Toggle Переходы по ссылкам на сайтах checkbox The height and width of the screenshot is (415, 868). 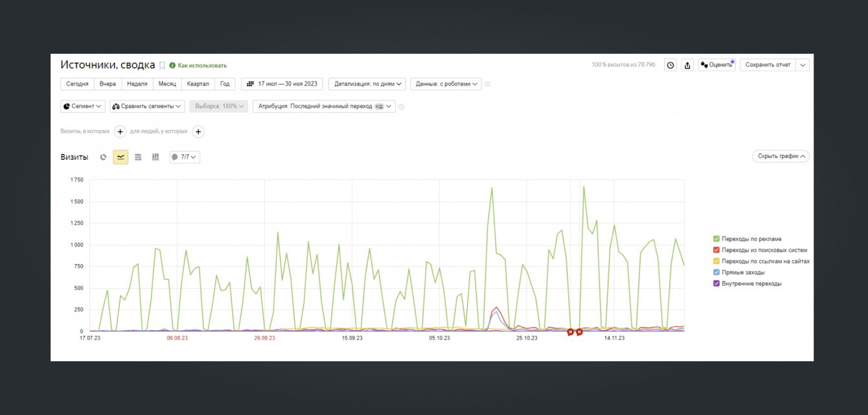(716, 261)
